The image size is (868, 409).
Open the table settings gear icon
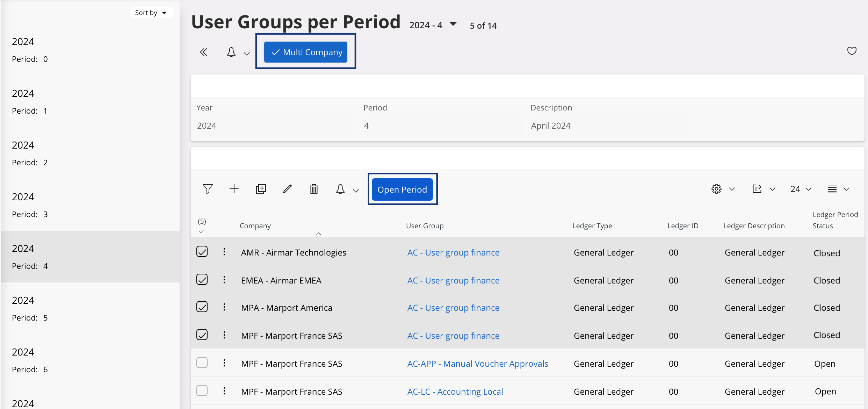pos(716,189)
